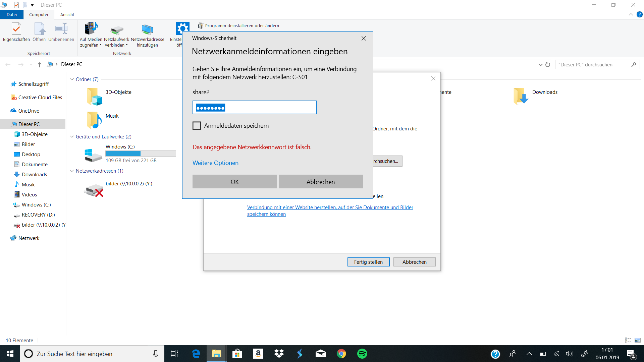Click the network password input field
This screenshot has height=362, width=644.
point(254,108)
